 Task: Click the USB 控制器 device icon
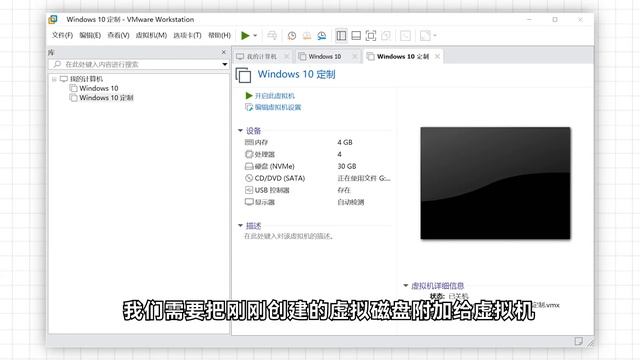pyautogui.click(x=249, y=190)
